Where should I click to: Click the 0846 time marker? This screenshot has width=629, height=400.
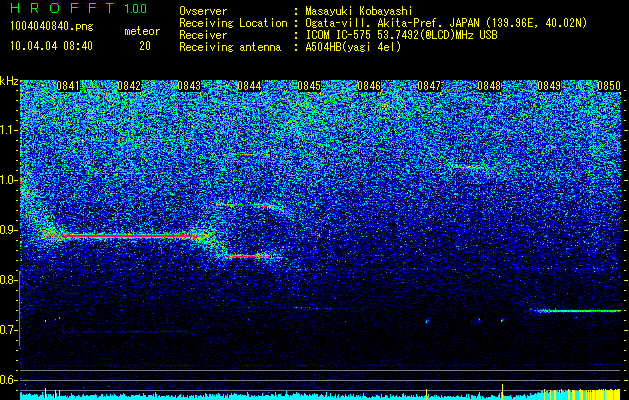pyautogui.click(x=369, y=86)
